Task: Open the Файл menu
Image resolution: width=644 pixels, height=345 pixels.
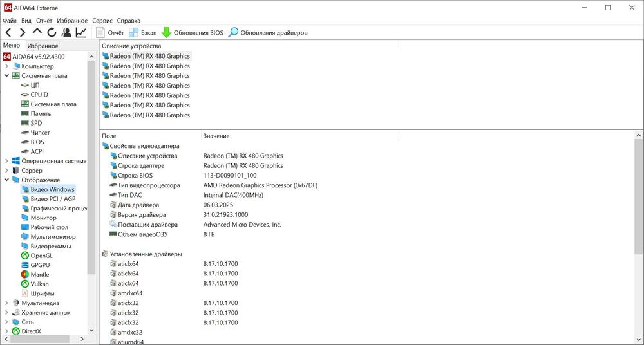Action: (x=10, y=21)
